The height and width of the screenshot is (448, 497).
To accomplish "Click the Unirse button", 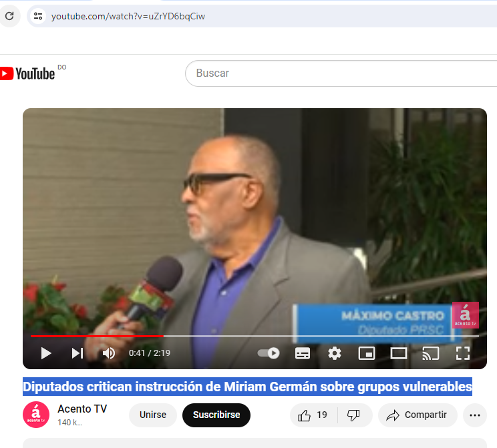I will pos(153,415).
